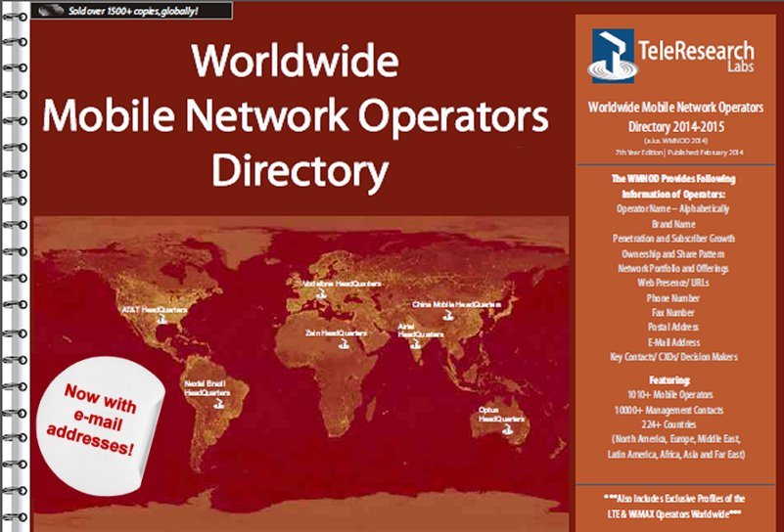This screenshot has height=532, width=784.
Task: Click the Nextel Brazil HeadQuarters map marker
Action: click(x=217, y=404)
